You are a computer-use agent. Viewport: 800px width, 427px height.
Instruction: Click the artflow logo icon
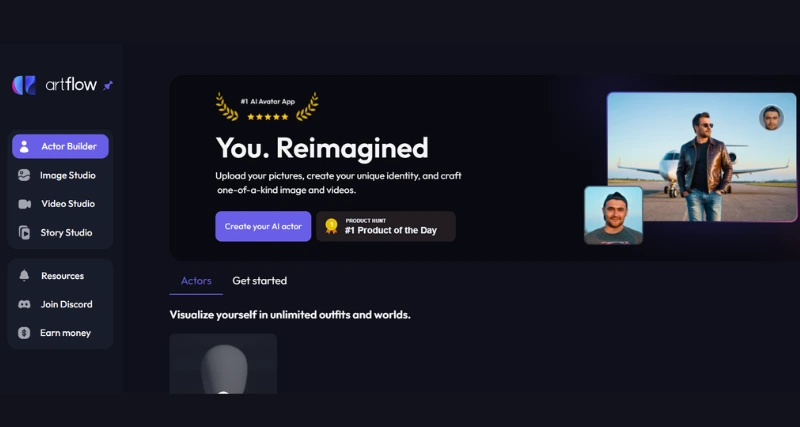coord(24,85)
